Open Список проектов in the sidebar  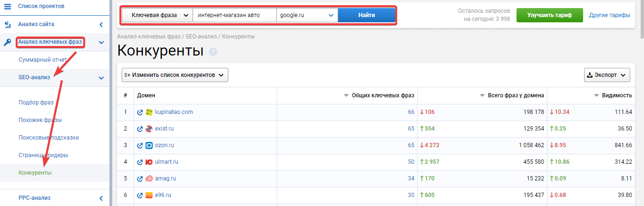(41, 6)
